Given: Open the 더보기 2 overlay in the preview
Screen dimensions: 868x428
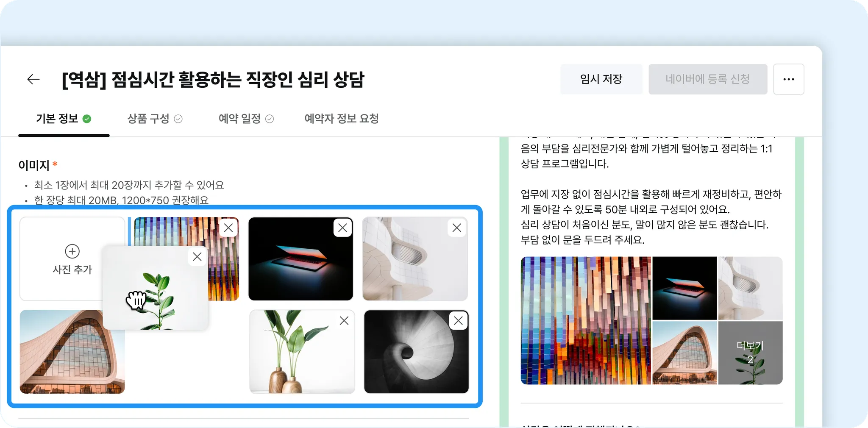Looking at the screenshot, I should (750, 353).
